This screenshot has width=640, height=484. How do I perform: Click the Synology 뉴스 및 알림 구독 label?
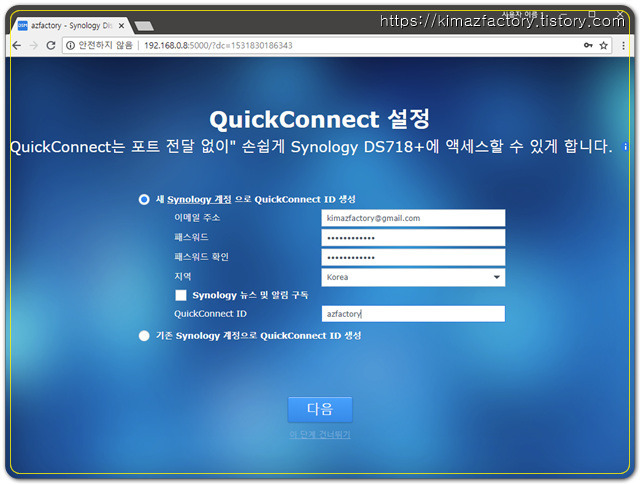click(x=250, y=295)
